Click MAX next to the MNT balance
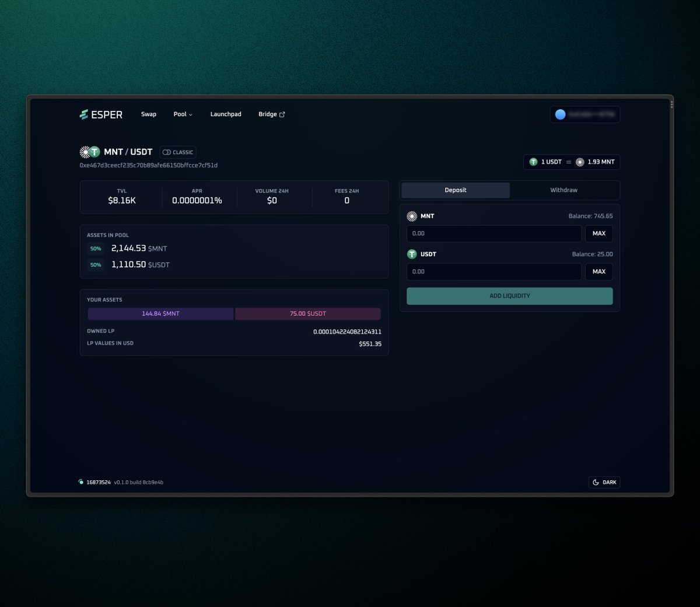This screenshot has height=607, width=700. click(599, 233)
